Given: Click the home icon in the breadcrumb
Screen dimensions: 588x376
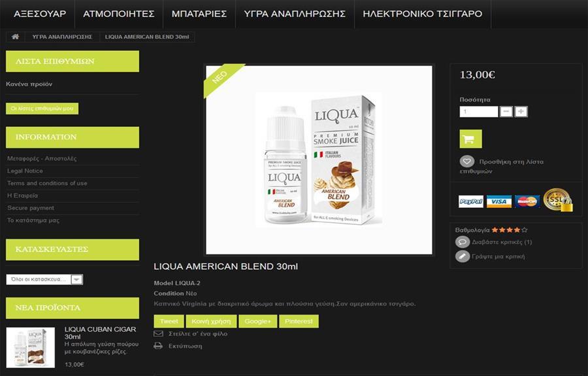Looking at the screenshot, I should 16,37.
